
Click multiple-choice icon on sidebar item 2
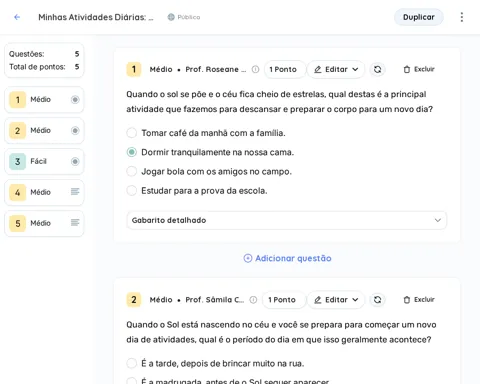(75, 130)
